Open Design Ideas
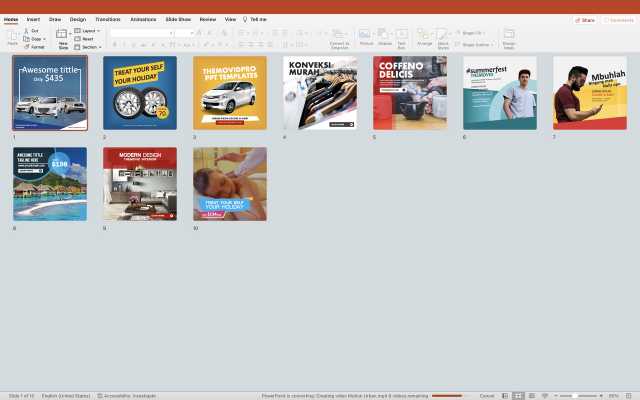This screenshot has width=640, height=400. pyautogui.click(x=509, y=36)
